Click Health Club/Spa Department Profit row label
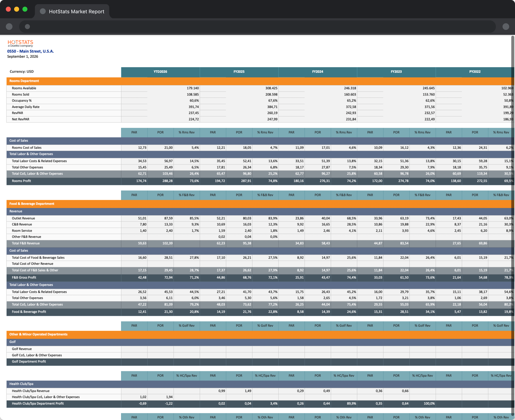 click(38, 404)
